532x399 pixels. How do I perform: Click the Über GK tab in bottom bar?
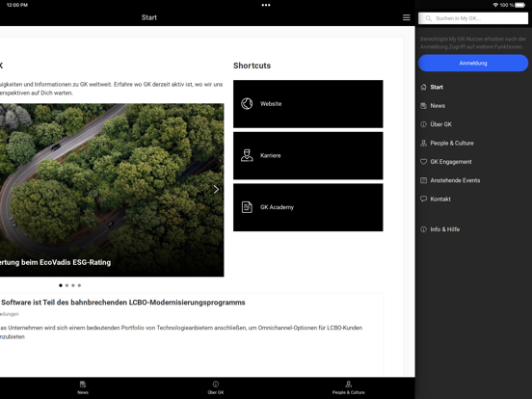(216, 387)
